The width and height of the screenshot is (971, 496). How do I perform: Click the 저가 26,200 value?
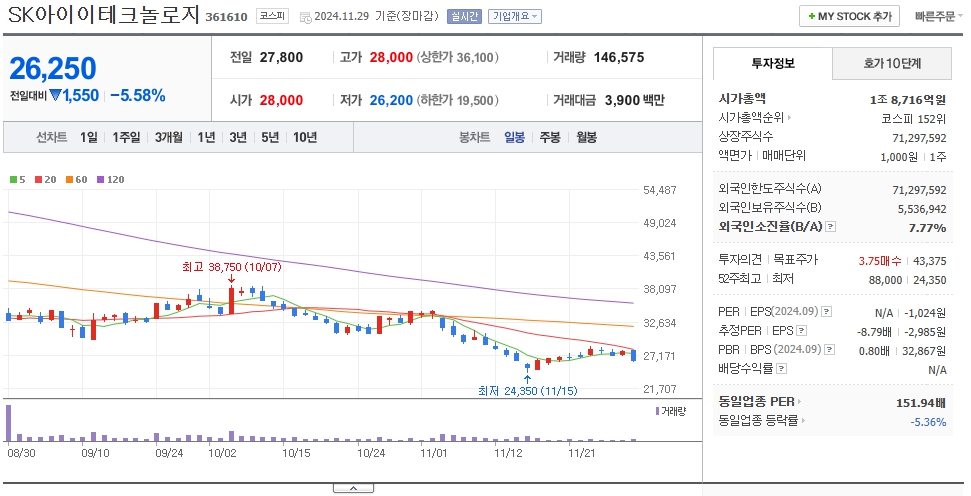[x=391, y=100]
